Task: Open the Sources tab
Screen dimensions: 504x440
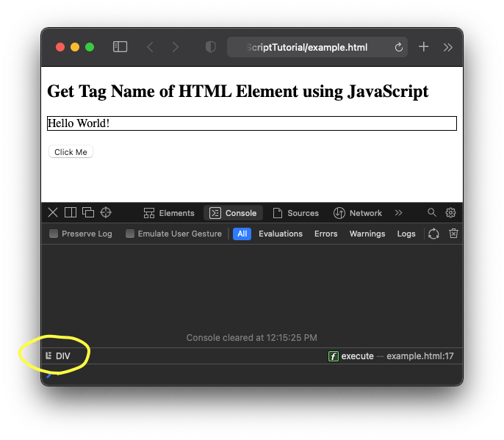Action: click(x=295, y=213)
